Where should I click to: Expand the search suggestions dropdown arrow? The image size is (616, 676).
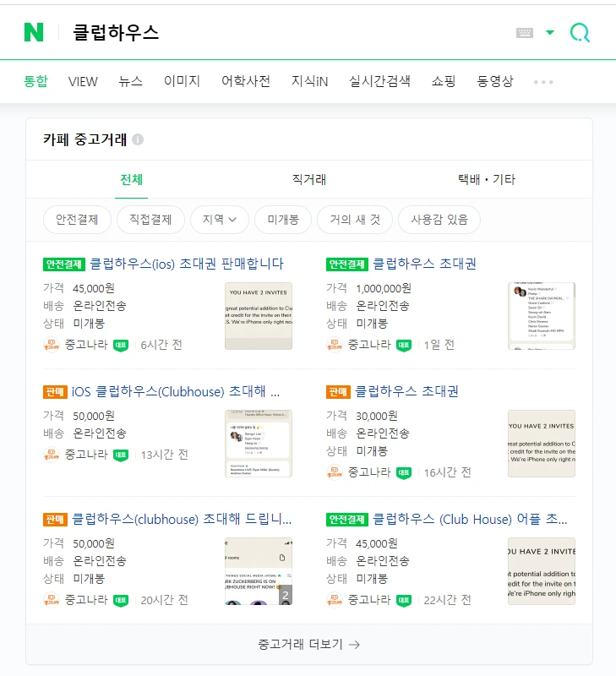pos(549,32)
